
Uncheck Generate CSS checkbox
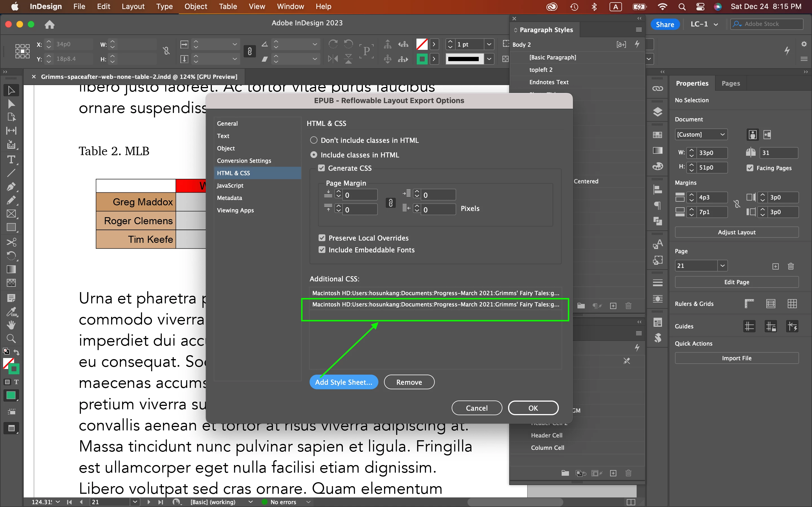point(321,168)
